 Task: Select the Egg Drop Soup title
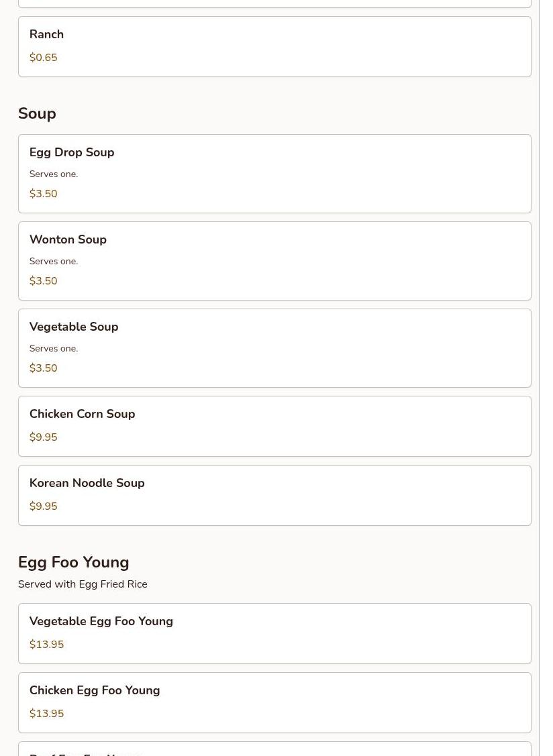pos(72,152)
